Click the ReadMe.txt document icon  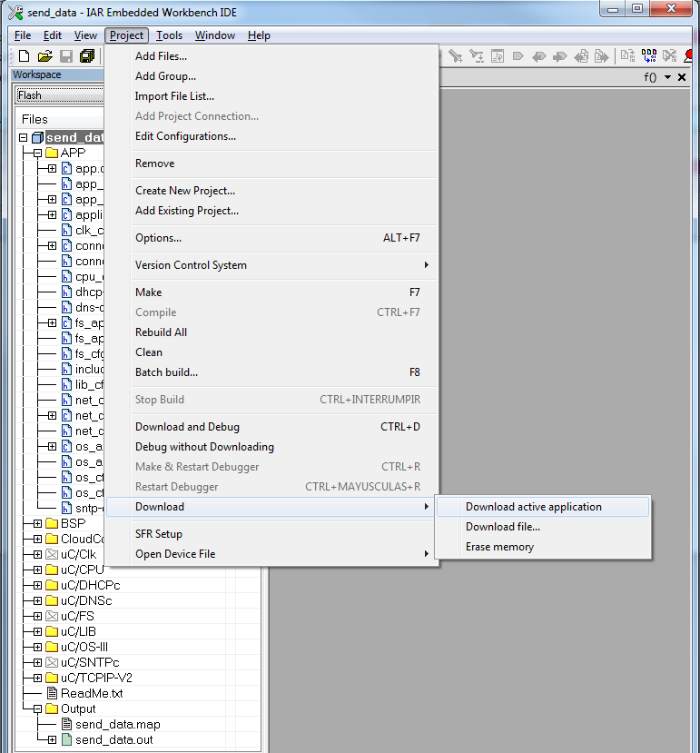pos(52,693)
